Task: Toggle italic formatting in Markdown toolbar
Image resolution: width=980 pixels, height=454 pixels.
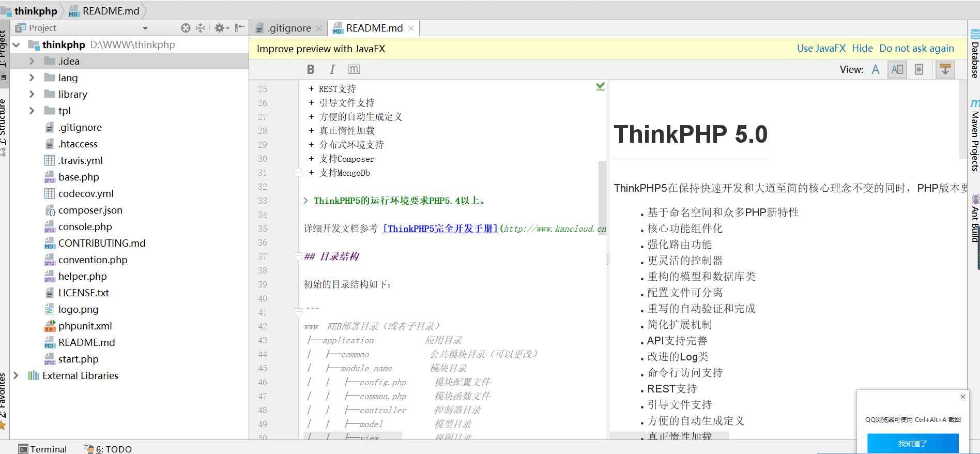Action: [332, 69]
